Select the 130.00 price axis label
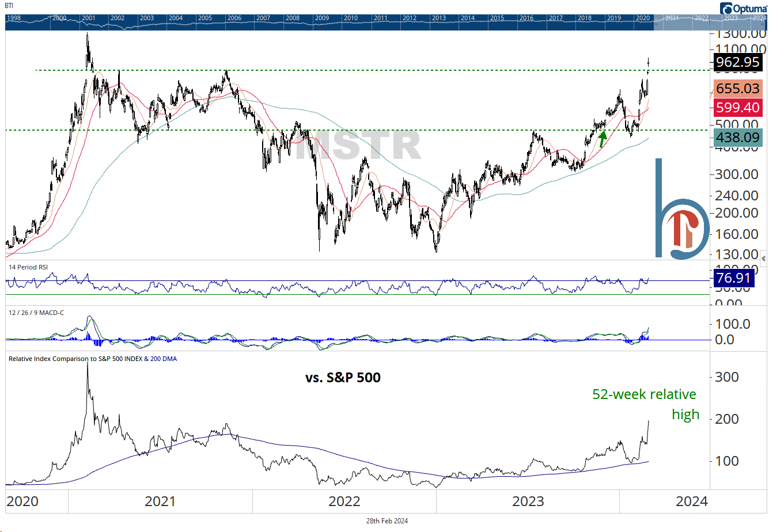 [x=737, y=254]
